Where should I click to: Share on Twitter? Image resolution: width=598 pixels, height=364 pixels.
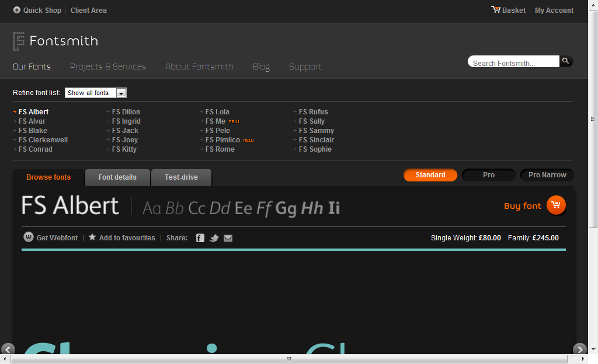point(214,238)
